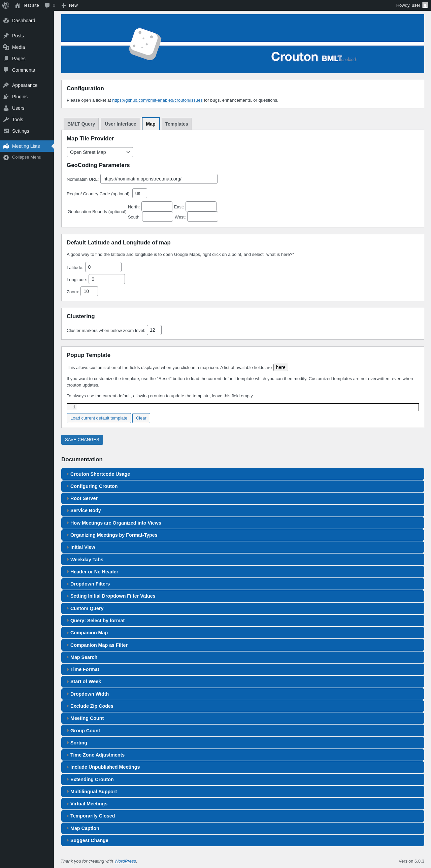Open the Map Tile Provider dropdown

tap(100, 152)
